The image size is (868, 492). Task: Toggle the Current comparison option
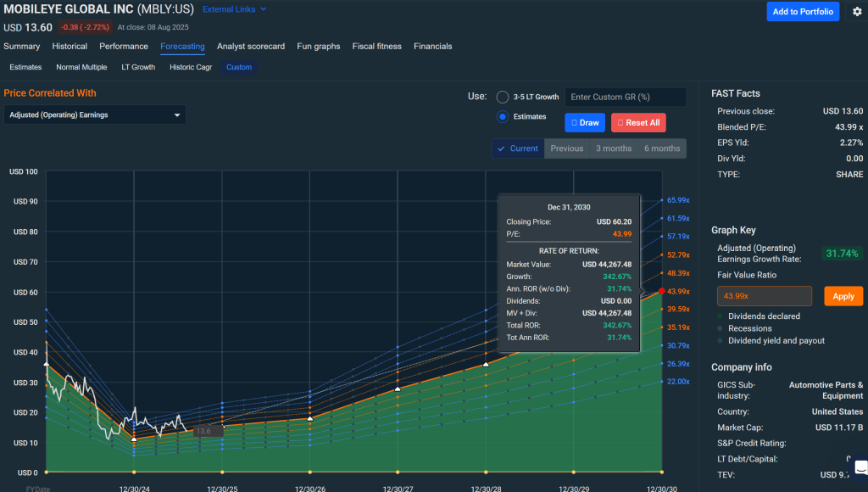(518, 148)
